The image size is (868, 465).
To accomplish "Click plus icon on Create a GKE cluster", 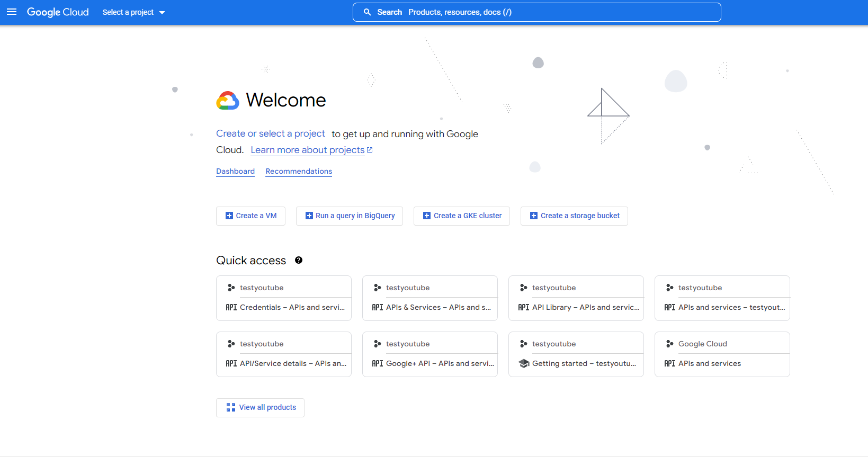I will (x=427, y=216).
